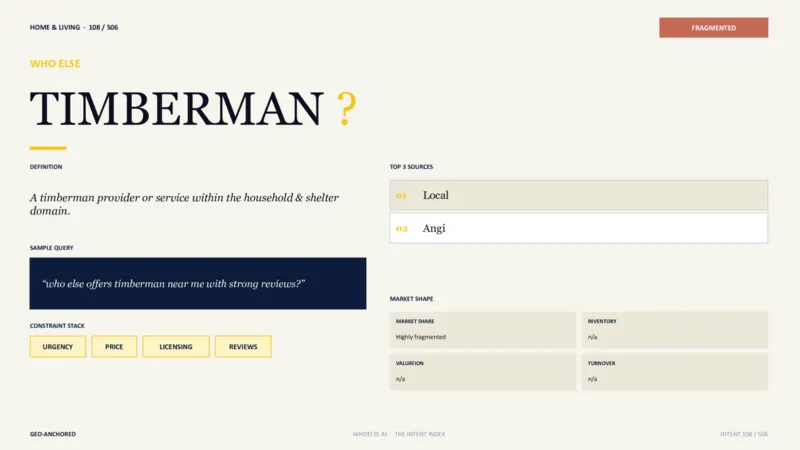Image resolution: width=800 pixels, height=450 pixels.
Task: Click the Valuation card
Action: tap(483, 371)
